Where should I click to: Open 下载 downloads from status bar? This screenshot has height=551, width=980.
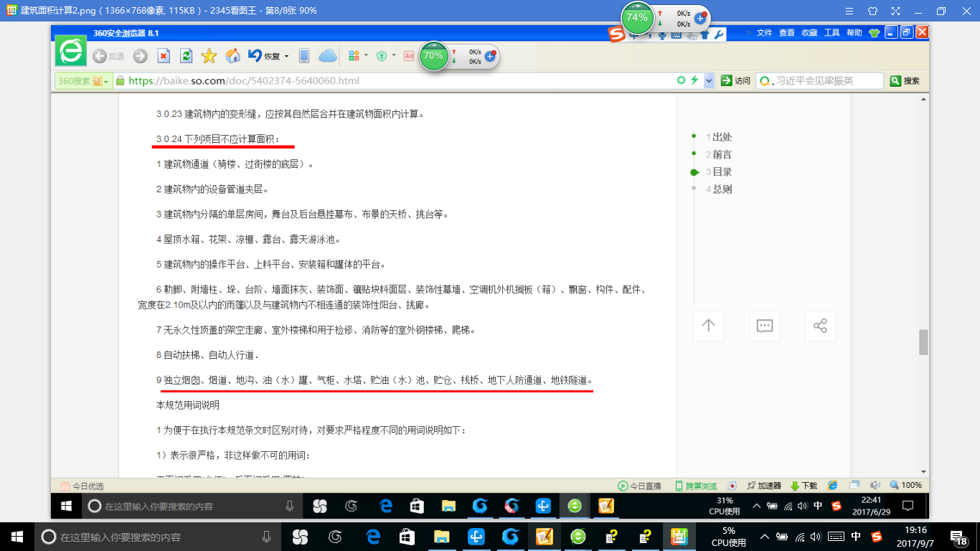tap(804, 486)
